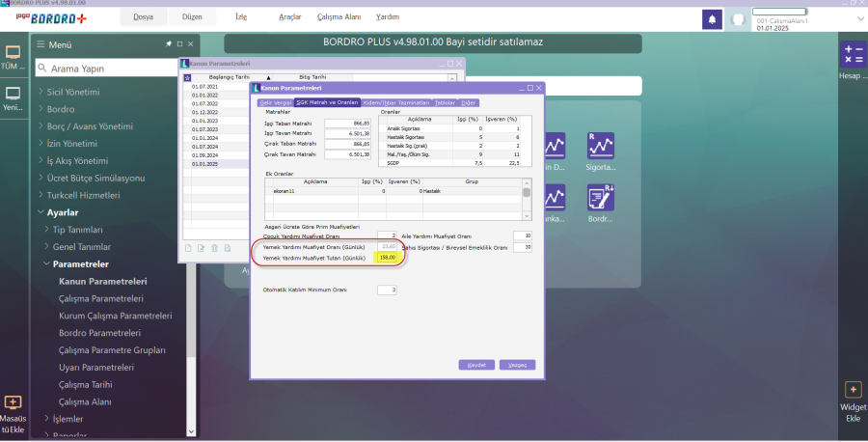The height and width of the screenshot is (442, 868).
Task: Click the Masaüstü Ekle icon
Action: pos(13,402)
